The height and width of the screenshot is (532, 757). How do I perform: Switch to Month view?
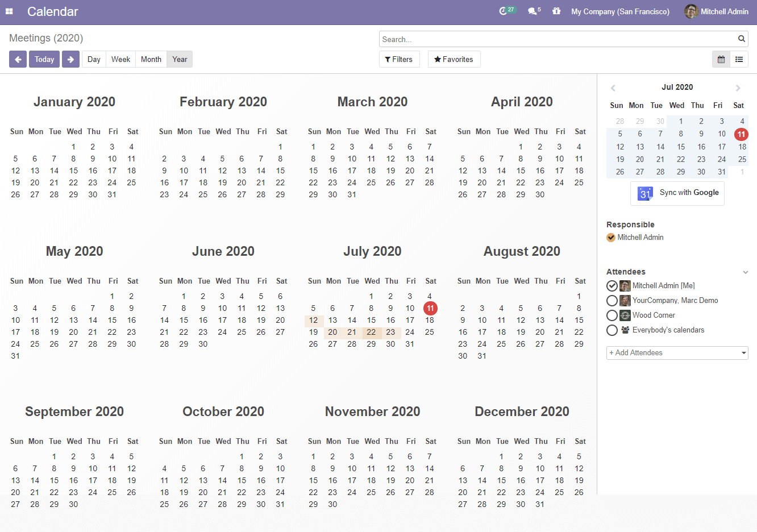151,59
